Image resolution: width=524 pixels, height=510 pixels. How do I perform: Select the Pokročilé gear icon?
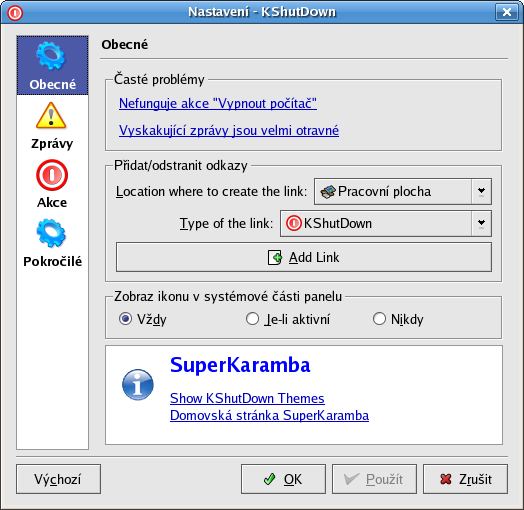(51, 233)
